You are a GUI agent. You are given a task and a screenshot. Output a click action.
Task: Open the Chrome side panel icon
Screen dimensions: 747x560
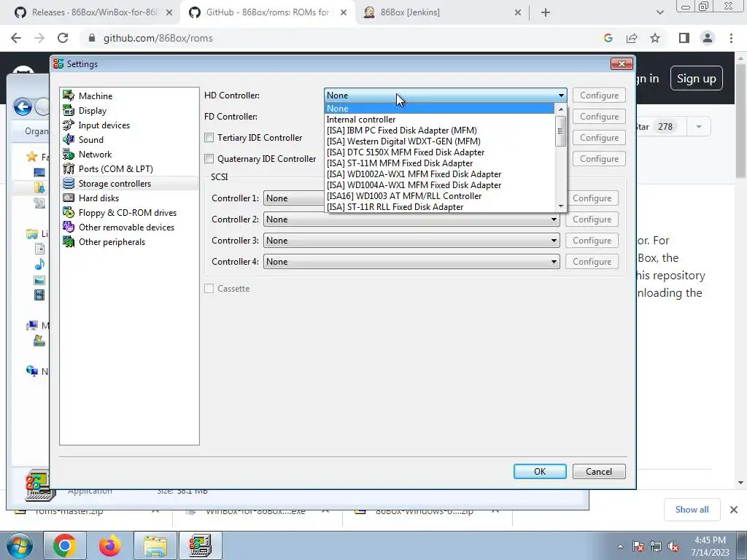point(684,38)
